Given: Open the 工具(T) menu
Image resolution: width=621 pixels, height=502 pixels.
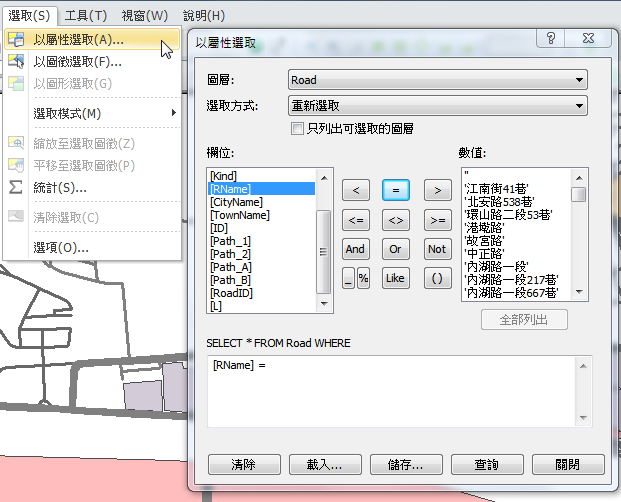Looking at the screenshot, I should click(86, 16).
